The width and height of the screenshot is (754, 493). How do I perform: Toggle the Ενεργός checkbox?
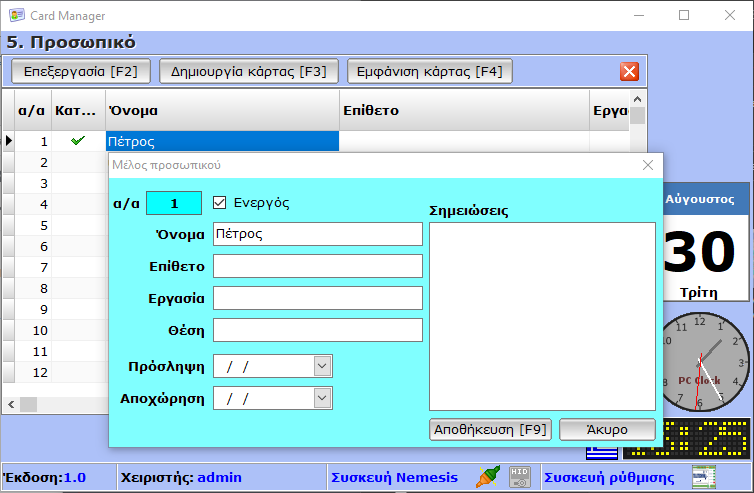coord(221,202)
